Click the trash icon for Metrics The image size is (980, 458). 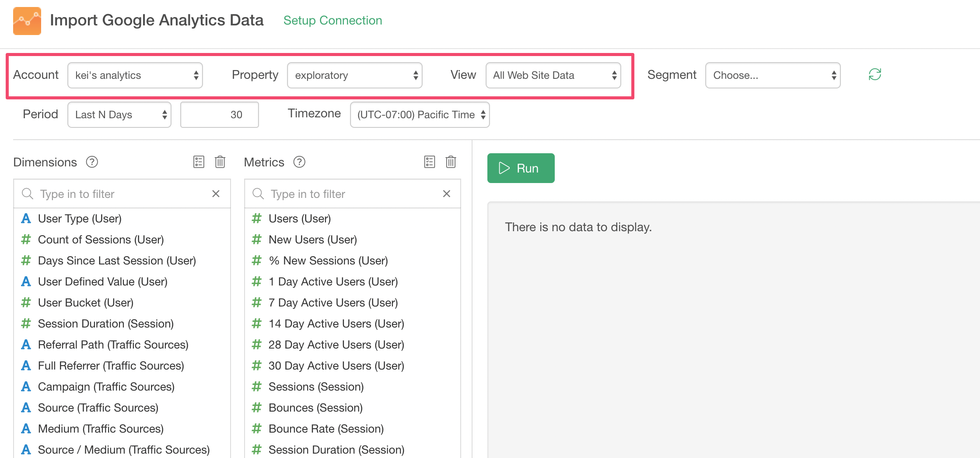(x=451, y=162)
